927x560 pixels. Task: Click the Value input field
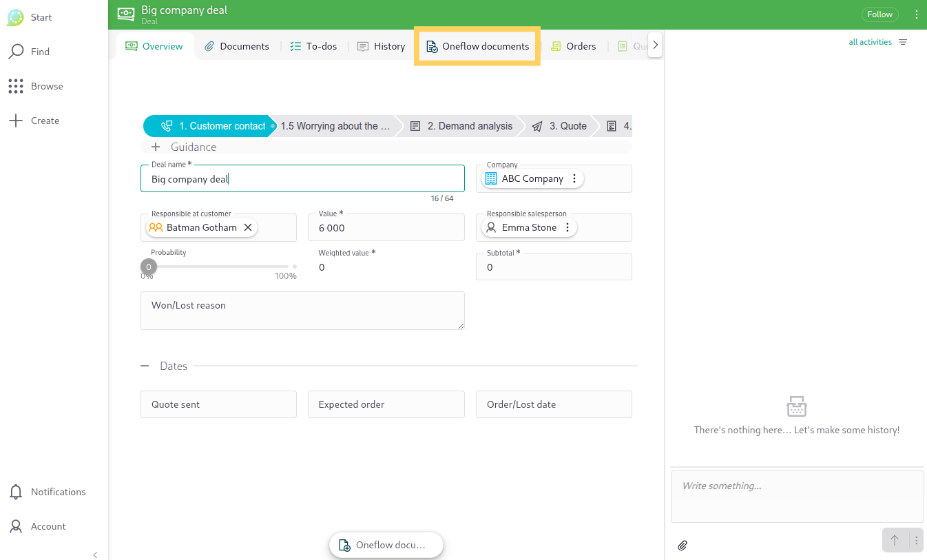click(x=386, y=227)
